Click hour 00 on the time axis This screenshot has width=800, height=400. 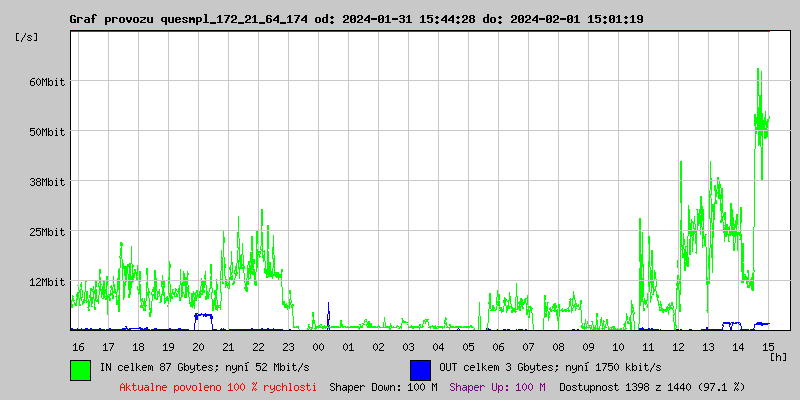(318, 347)
